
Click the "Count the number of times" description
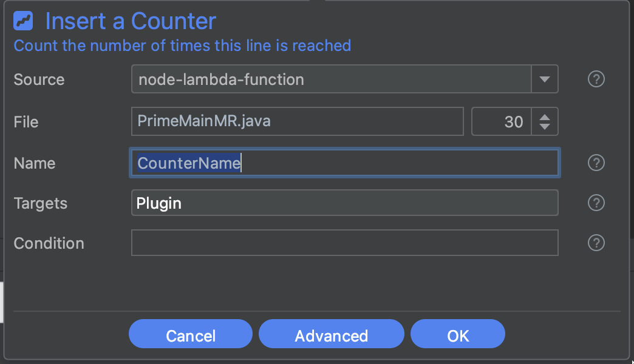coord(182,45)
